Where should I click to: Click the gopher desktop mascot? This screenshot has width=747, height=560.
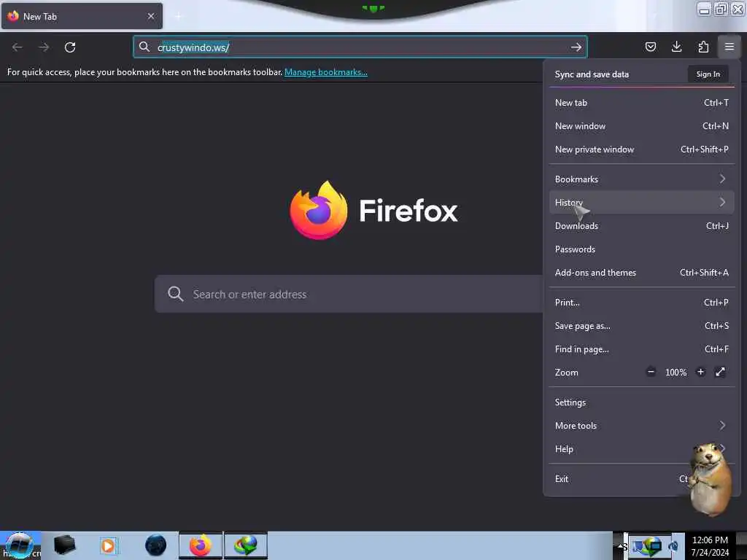pos(711,479)
